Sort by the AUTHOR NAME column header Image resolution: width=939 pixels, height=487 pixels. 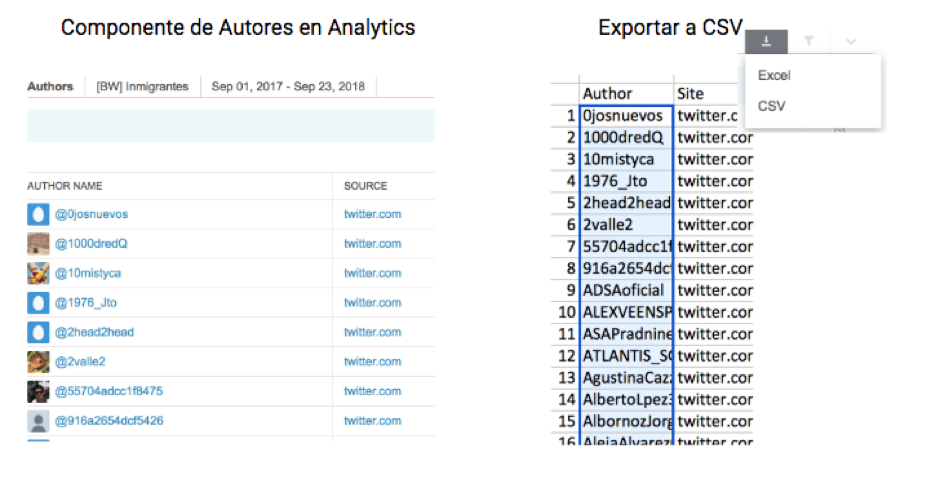point(64,186)
